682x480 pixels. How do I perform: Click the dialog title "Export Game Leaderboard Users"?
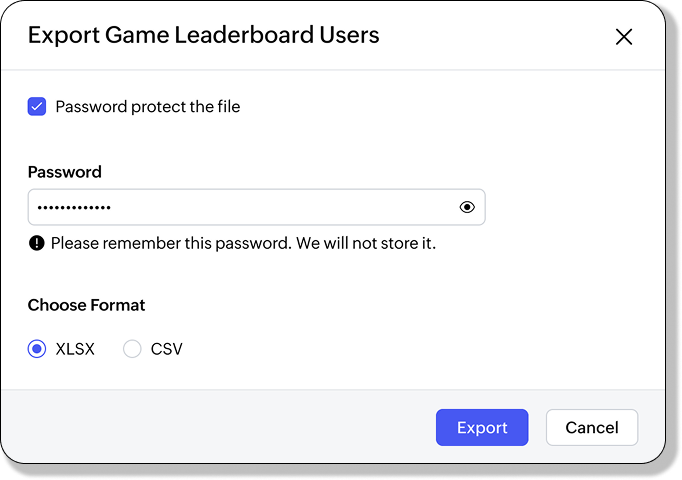[x=203, y=36]
